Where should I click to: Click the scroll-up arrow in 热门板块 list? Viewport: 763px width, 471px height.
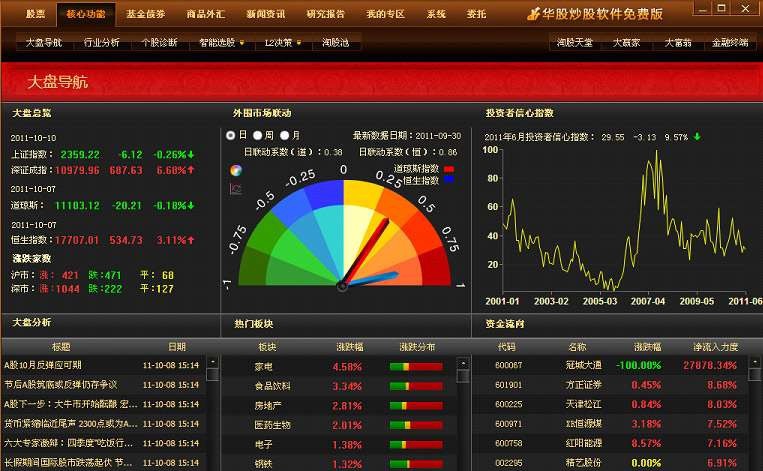tap(463, 363)
